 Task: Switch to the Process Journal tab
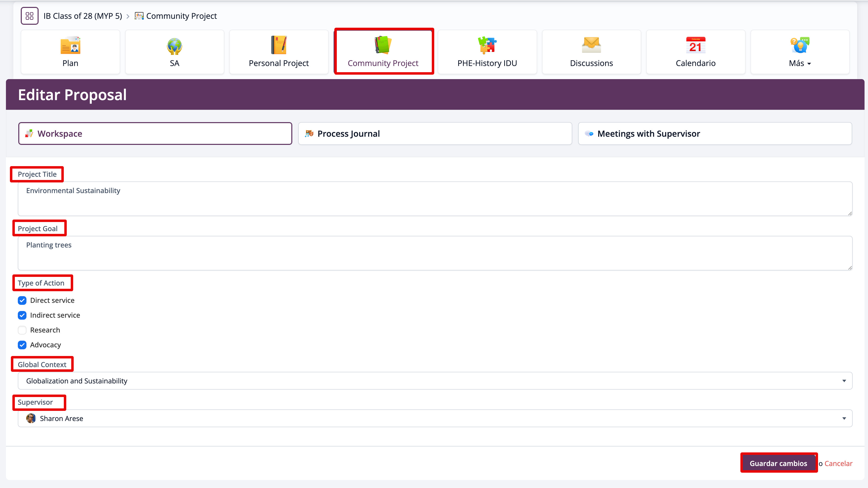click(x=435, y=134)
